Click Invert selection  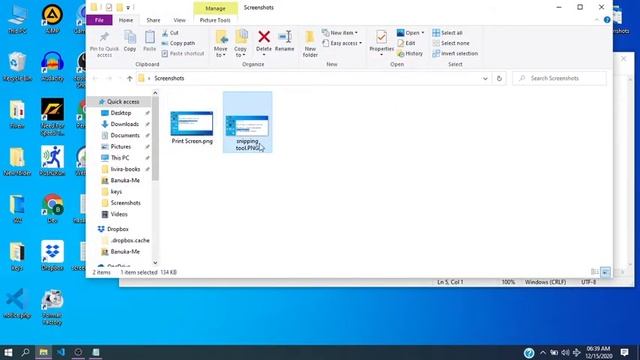[455, 53]
